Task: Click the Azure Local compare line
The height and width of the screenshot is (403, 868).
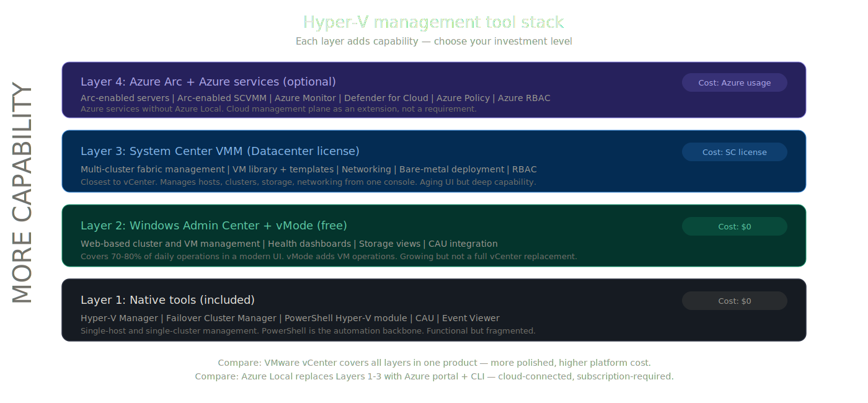Action: pyautogui.click(x=434, y=376)
